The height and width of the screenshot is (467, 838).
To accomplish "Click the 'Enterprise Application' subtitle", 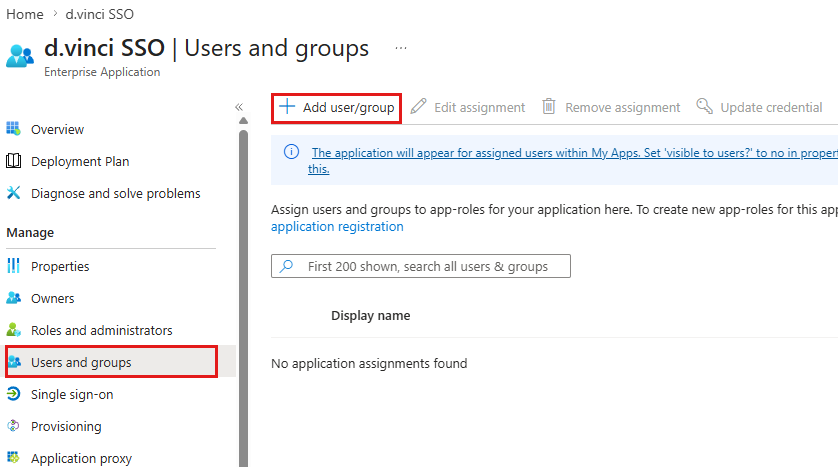I will pos(102,72).
